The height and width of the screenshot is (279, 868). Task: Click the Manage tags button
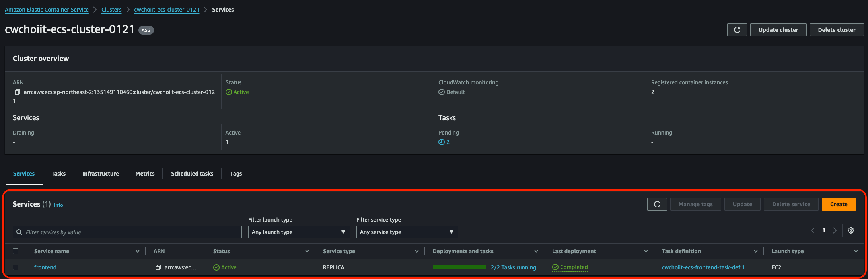(x=695, y=204)
